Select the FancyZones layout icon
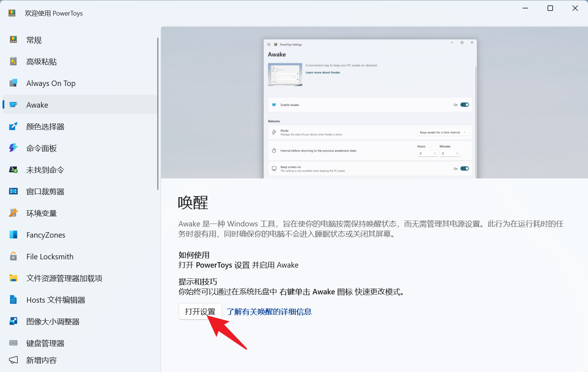The image size is (588, 372). pos(13,235)
